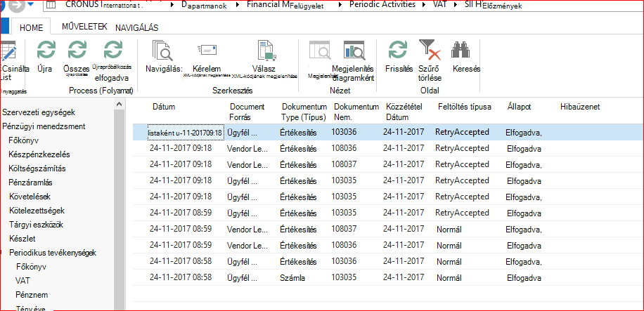Expand the arrow after Financial Management
The height and width of the screenshot is (311, 644).
pyautogui.click(x=340, y=5)
